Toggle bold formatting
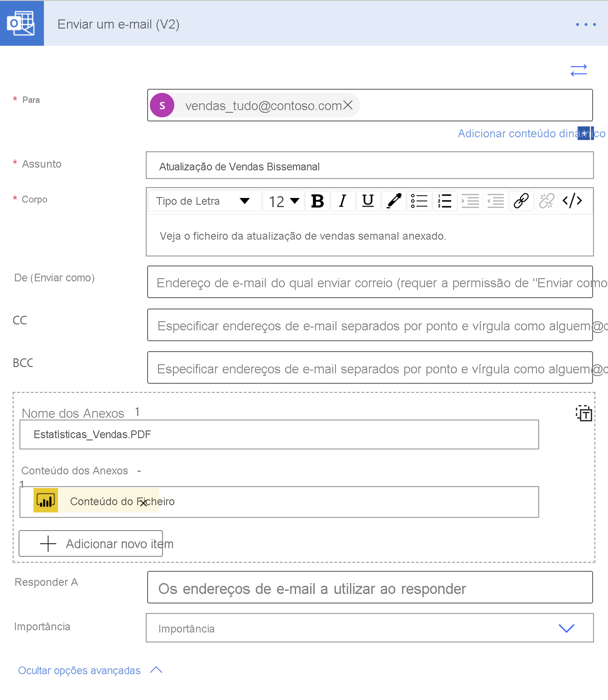Screen dimensions: 608x700 (x=317, y=201)
